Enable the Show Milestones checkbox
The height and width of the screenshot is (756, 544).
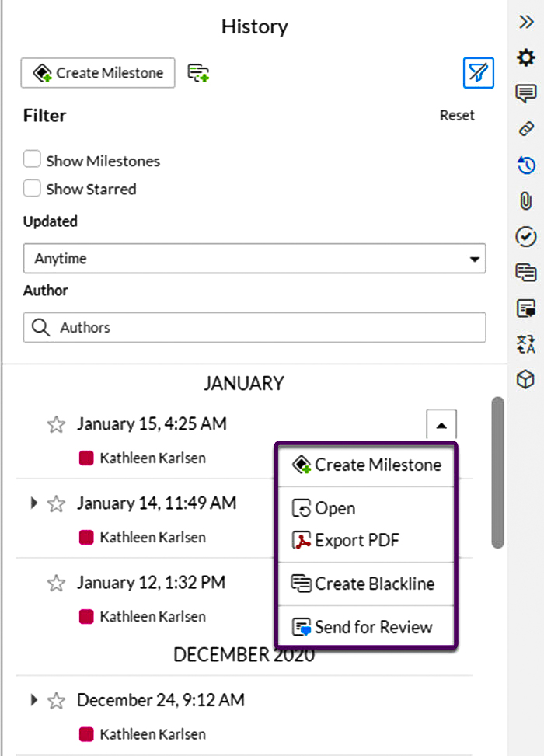pyautogui.click(x=32, y=159)
